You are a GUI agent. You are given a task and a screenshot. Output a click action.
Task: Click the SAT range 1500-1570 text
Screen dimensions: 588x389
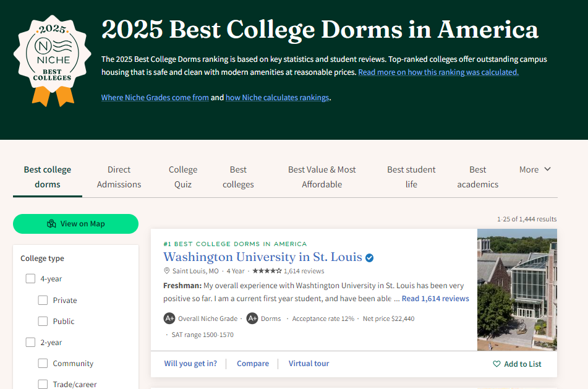click(203, 335)
